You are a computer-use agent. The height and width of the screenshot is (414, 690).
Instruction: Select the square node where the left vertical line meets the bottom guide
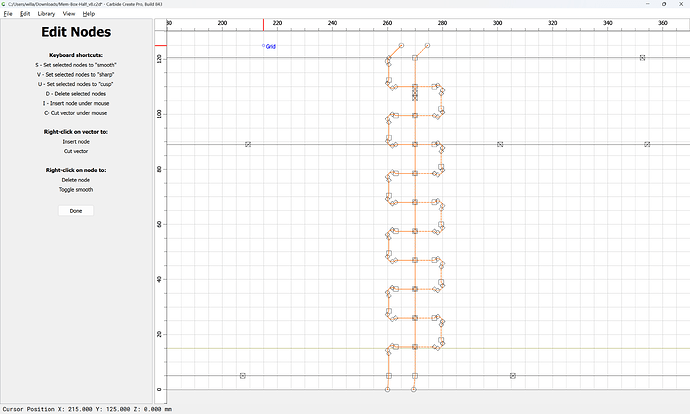[389, 376]
